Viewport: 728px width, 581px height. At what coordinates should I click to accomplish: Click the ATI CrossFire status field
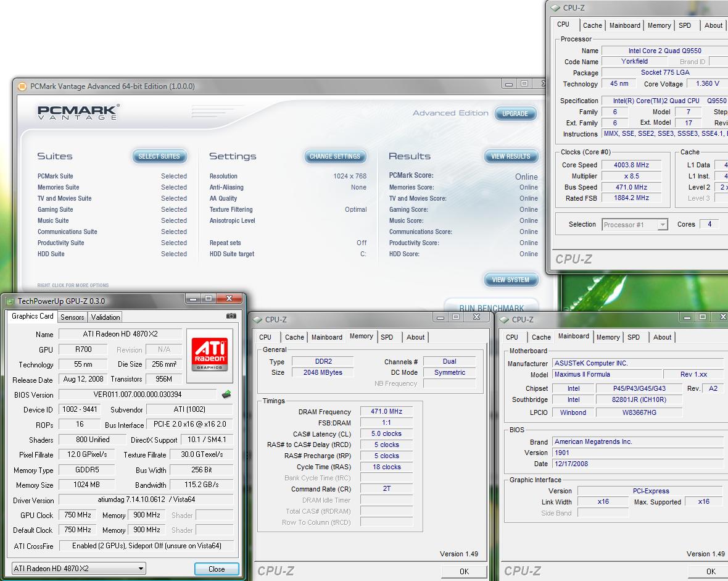click(x=147, y=546)
